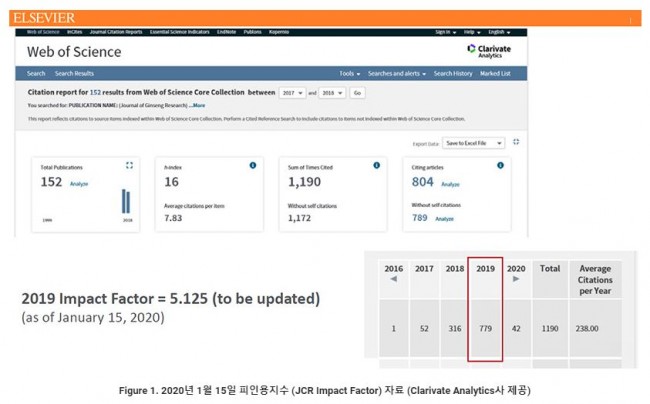Click the Clarivate Analytics logo
Image resolution: width=650 pixels, height=404 pixels.
[489, 51]
